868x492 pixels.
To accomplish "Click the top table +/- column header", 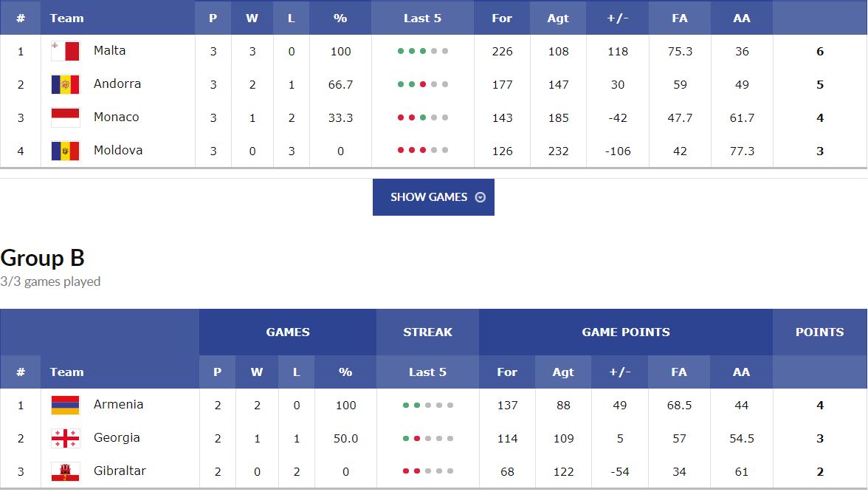I will point(617,18).
